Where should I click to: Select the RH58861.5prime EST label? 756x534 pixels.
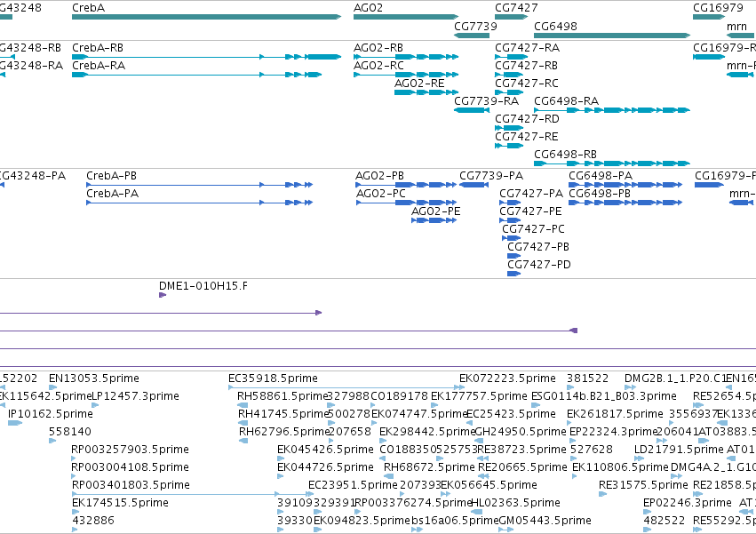pos(283,396)
